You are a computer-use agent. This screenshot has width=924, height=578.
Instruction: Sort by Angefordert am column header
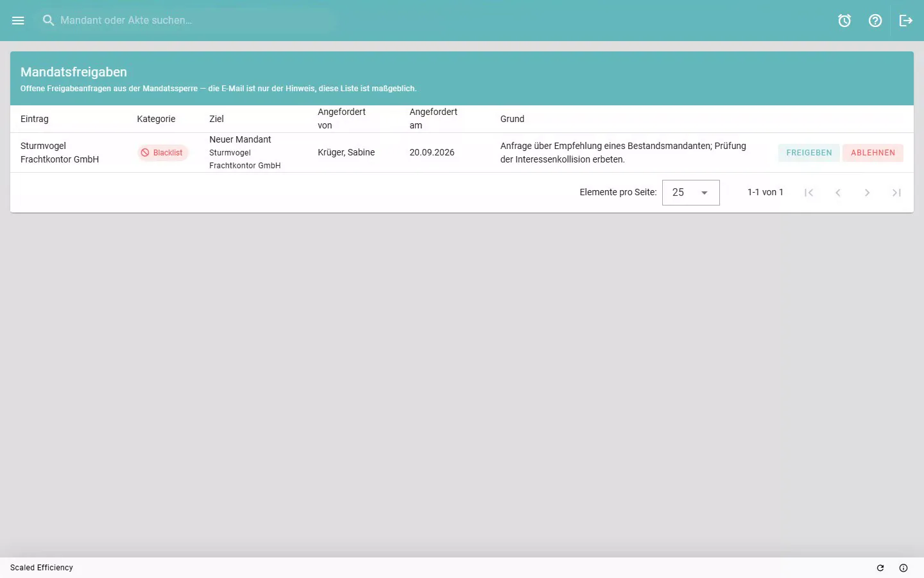click(433, 119)
